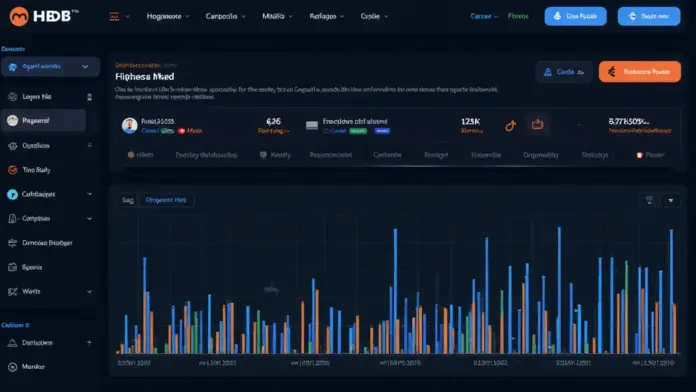Open the orange grid menu icon in the top bar
This screenshot has width=696, height=392.
click(x=115, y=16)
